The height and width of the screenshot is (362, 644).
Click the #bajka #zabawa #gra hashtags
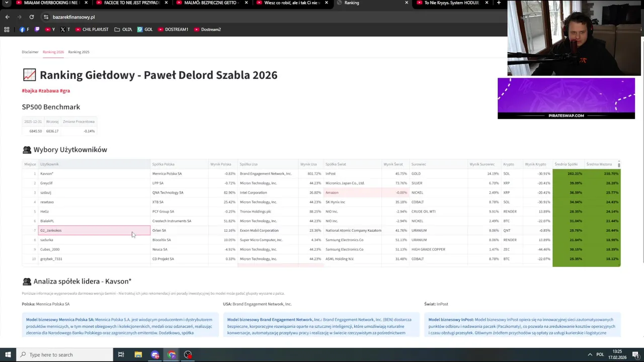tap(46, 91)
